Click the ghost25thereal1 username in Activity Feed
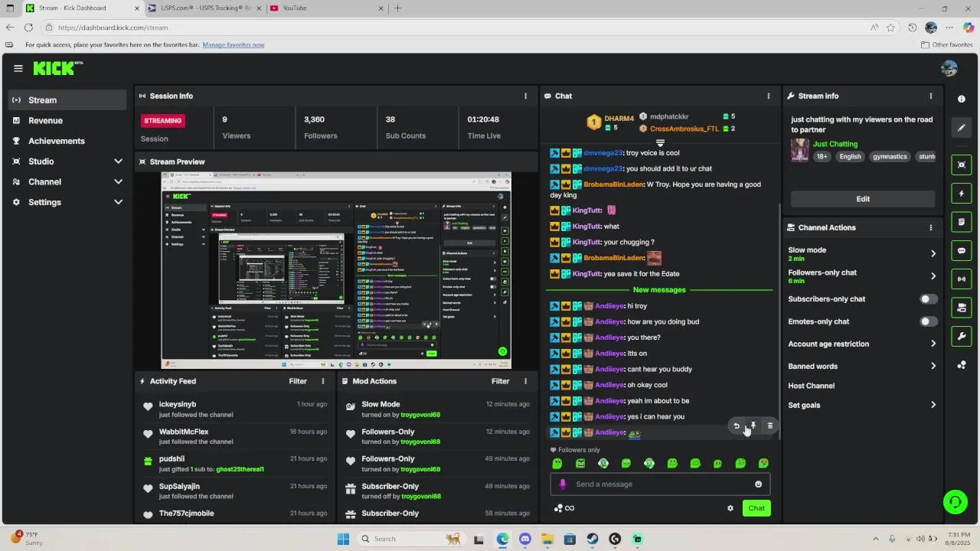Screen dimensions: 980x551 pos(240,469)
